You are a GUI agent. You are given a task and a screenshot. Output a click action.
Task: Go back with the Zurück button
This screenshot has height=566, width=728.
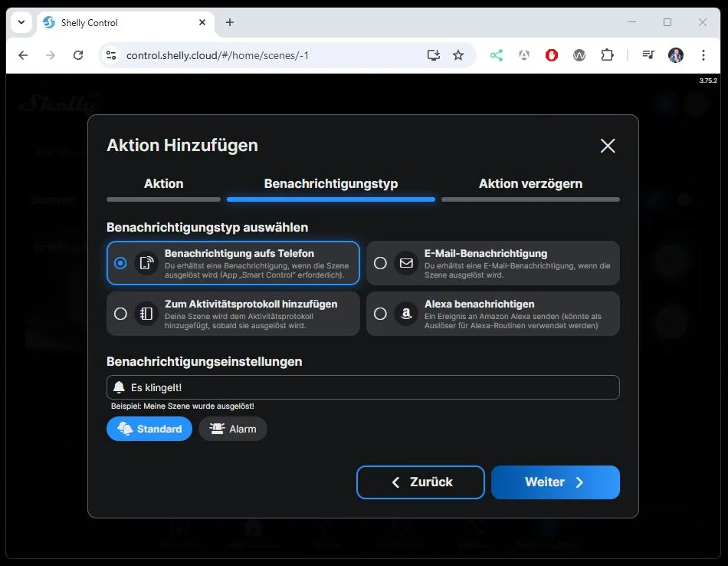coord(421,482)
